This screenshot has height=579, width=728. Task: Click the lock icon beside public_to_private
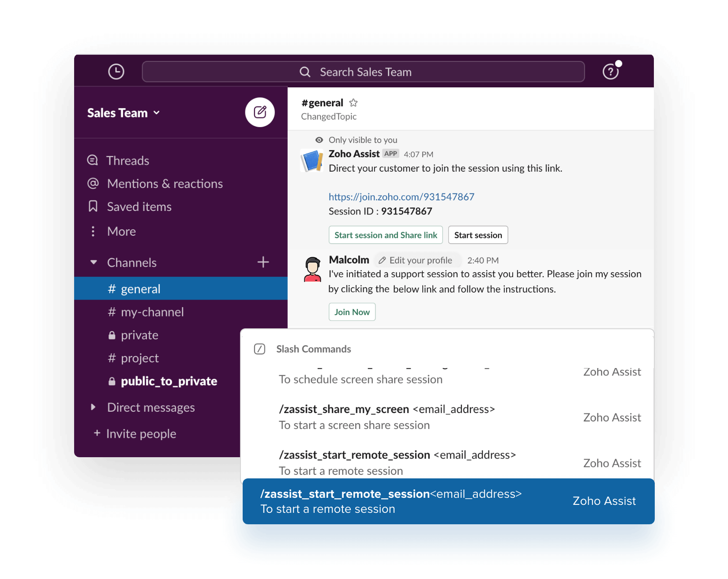pos(112,381)
